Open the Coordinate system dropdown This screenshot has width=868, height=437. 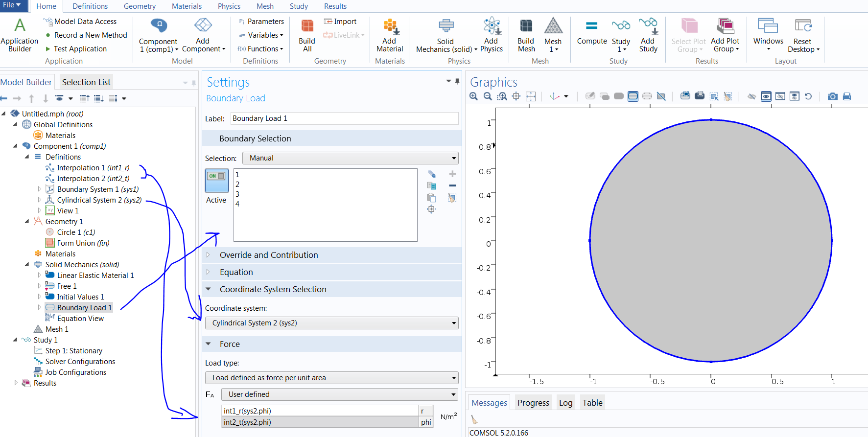(331, 323)
